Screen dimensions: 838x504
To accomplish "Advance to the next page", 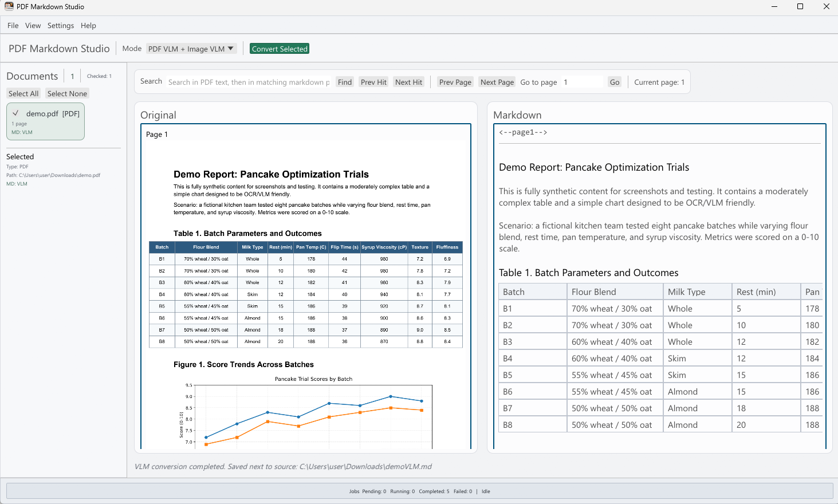I will (496, 81).
